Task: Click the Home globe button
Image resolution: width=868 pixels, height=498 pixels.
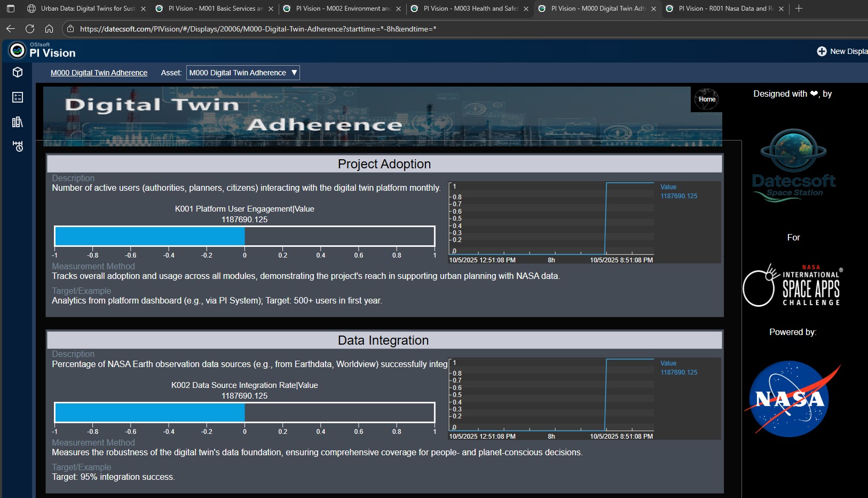Action: [x=706, y=99]
